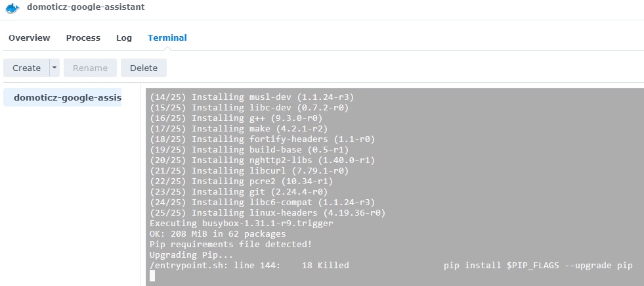The image size is (644, 286).
Task: Click the 'Executing busybox' trigger line
Action: pos(242,224)
